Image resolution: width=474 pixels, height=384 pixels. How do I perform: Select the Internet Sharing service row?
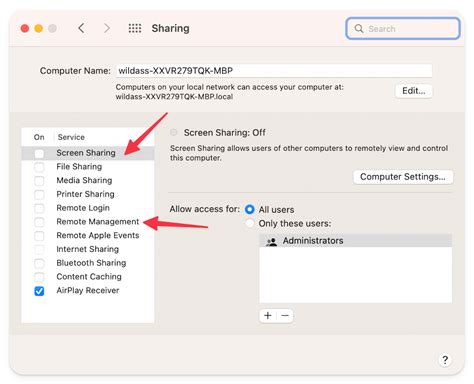tap(88, 249)
